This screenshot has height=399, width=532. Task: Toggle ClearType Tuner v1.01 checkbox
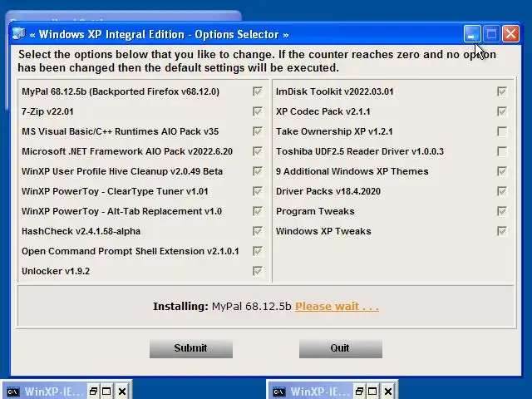[x=257, y=191]
